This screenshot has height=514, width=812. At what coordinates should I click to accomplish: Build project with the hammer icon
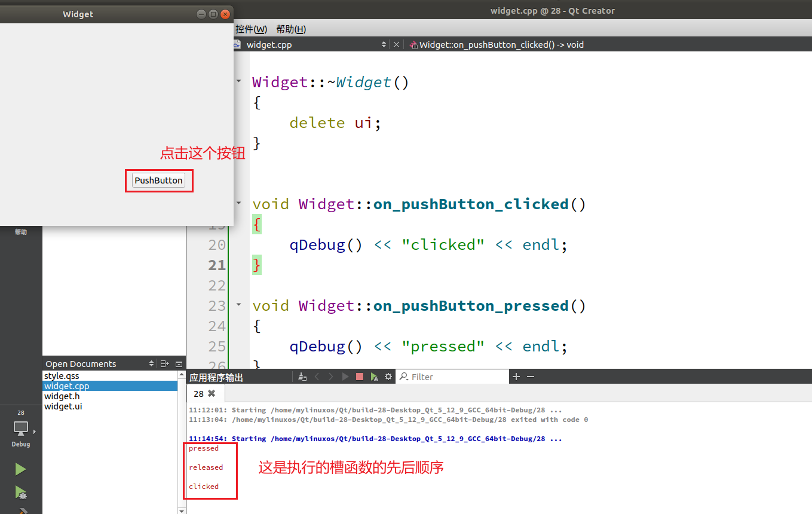tap(22, 511)
